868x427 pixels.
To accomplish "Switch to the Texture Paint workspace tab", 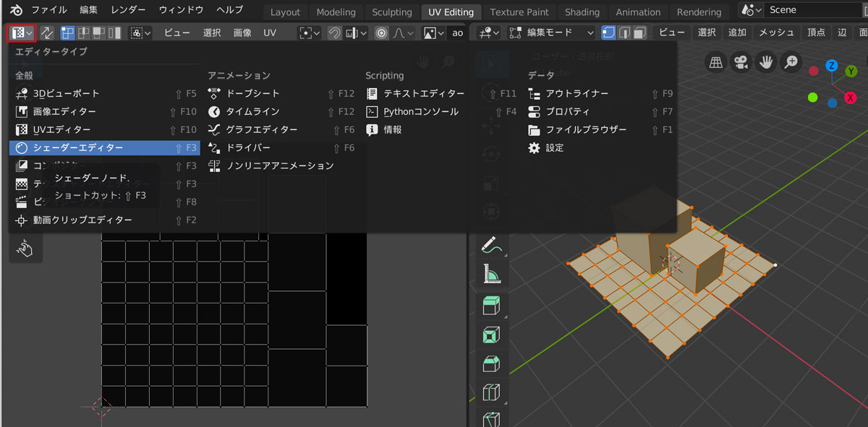I will point(519,12).
